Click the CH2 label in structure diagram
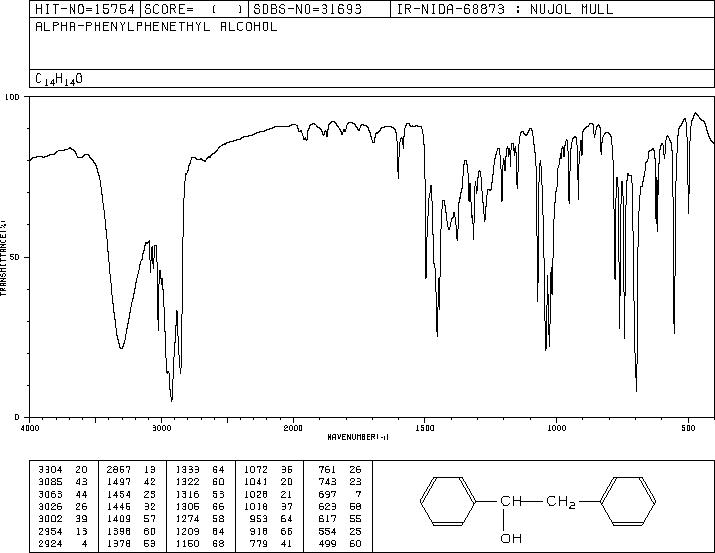 coord(560,502)
